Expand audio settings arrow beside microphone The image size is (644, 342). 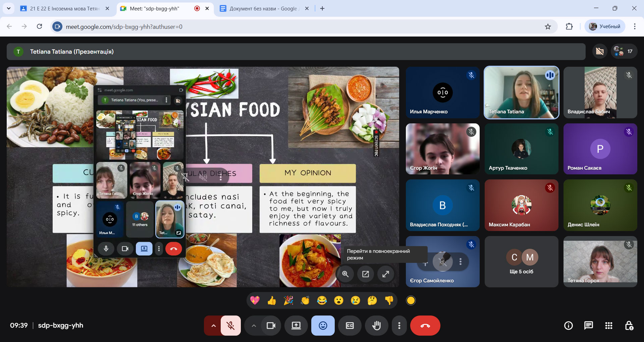coord(213,326)
